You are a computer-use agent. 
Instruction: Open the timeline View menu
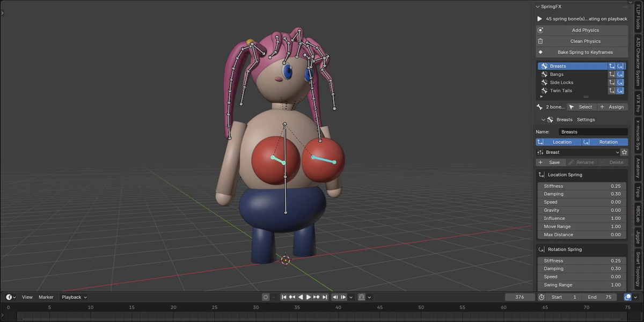point(27,297)
